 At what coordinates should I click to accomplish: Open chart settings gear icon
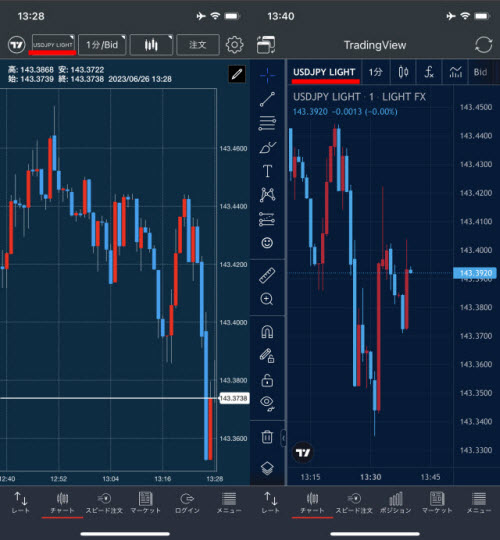pyautogui.click(x=235, y=45)
